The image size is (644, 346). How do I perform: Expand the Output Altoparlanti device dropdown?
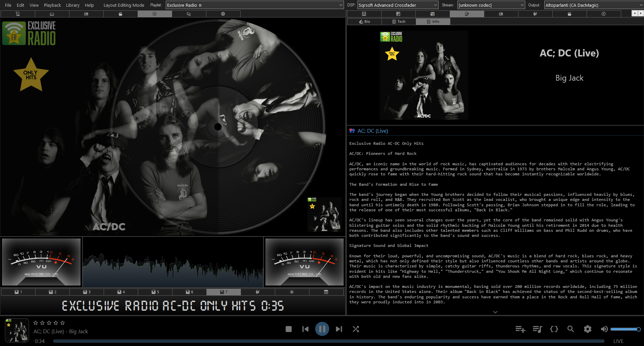tap(594, 5)
